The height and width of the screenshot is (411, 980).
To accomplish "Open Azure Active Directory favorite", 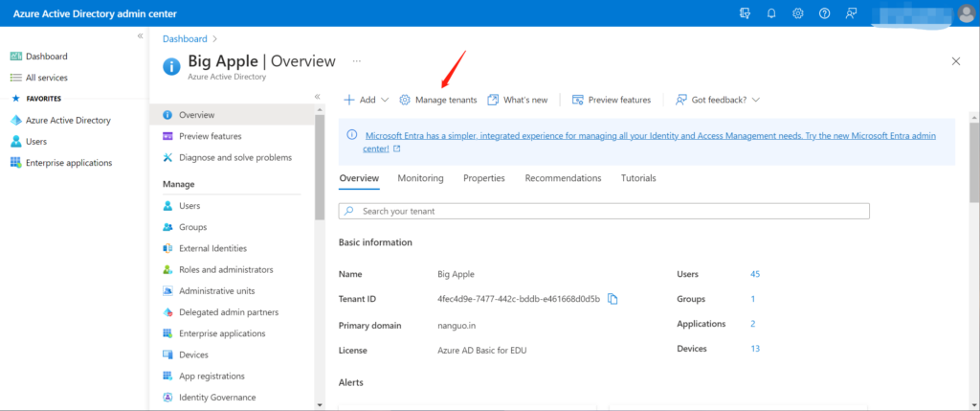I will coord(60,120).
